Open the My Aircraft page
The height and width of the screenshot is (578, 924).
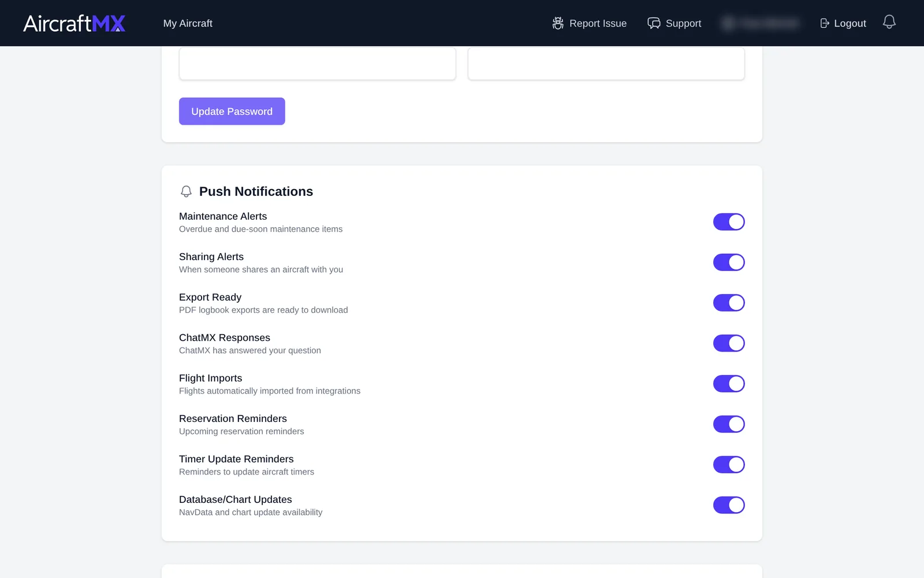pyautogui.click(x=188, y=23)
